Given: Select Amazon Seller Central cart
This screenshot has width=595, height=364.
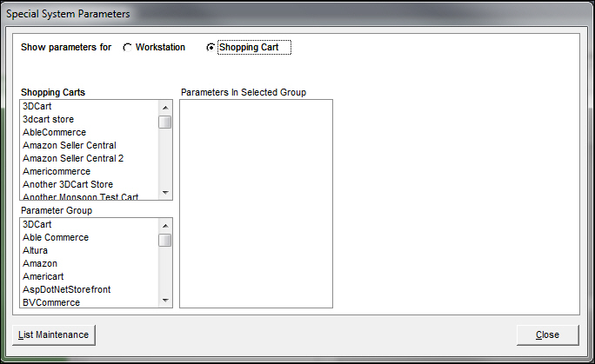Looking at the screenshot, I should [90, 145].
